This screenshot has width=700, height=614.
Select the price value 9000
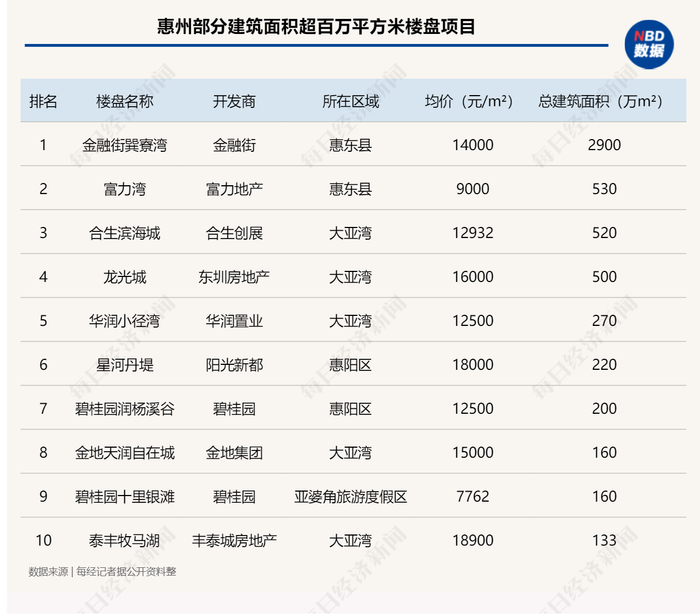[x=473, y=189]
